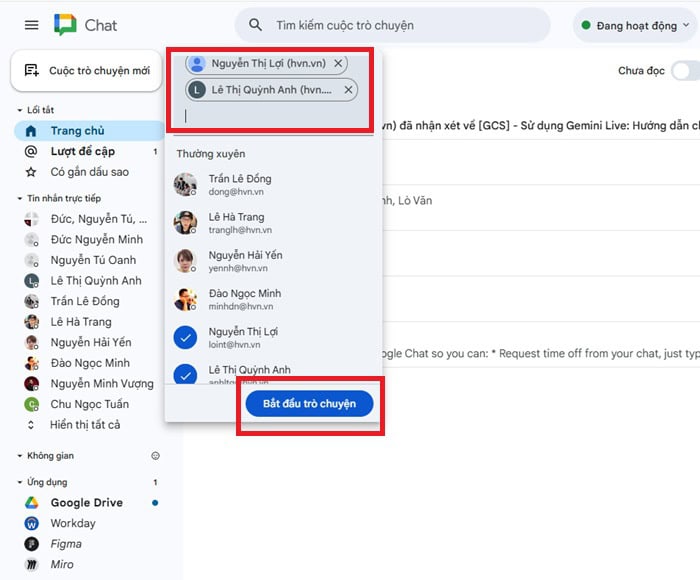
Task: Click the Bắt đầu trò chuyện button
Action: coord(309,403)
